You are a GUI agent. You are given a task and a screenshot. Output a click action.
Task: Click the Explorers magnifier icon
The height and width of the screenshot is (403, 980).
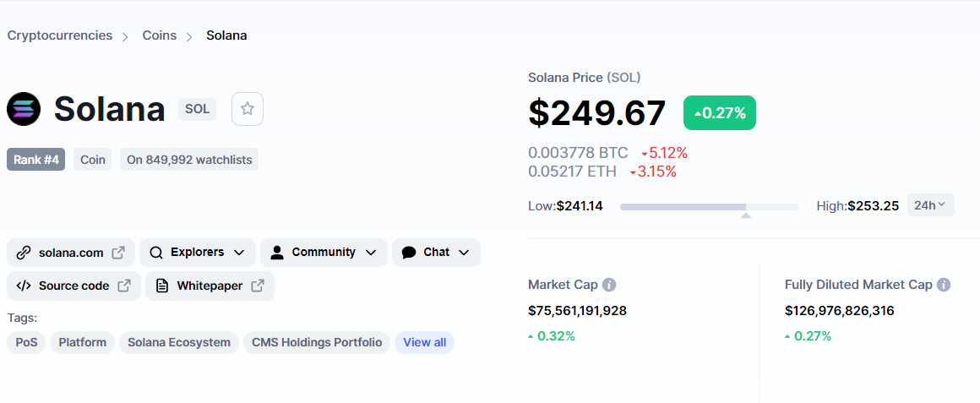pyautogui.click(x=157, y=253)
